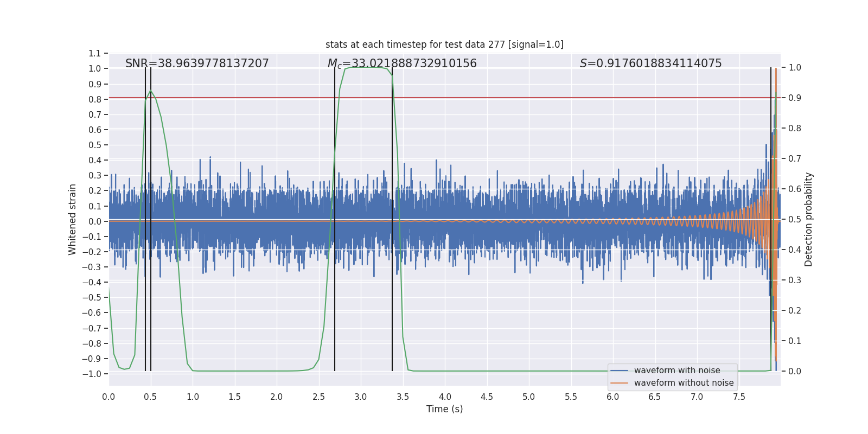
Task: Click tick label −1.0 on Whitened strain axis
Action: click(x=92, y=374)
